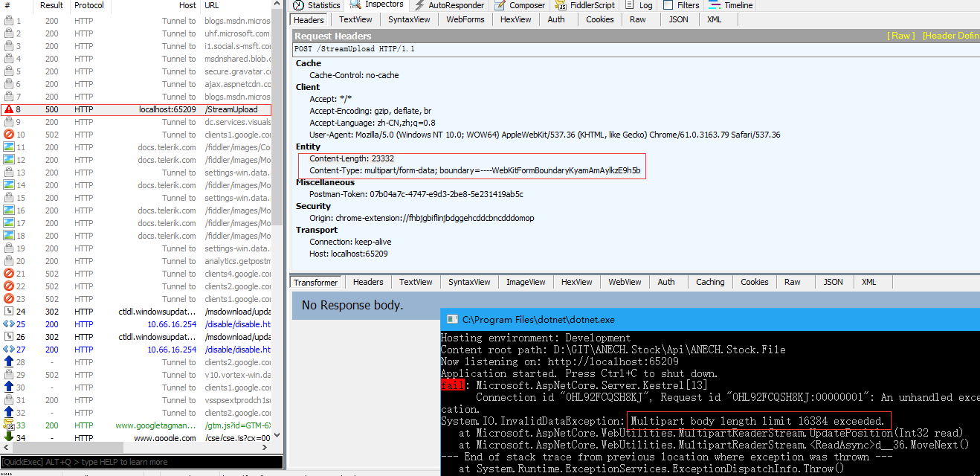Click the green download icon of session 34
The width and height of the screenshot is (980, 476).
(x=9, y=438)
